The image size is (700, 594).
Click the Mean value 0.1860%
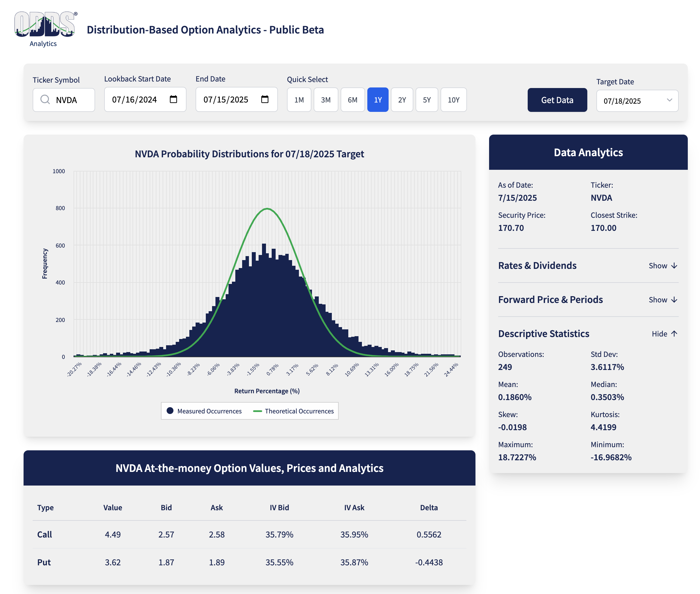click(x=514, y=397)
